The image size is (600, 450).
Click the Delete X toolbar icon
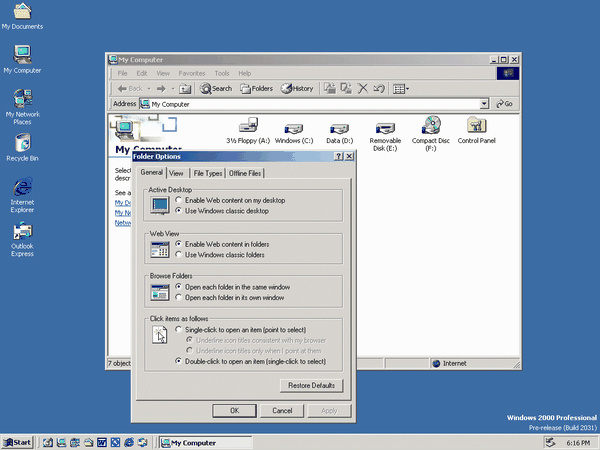362,89
